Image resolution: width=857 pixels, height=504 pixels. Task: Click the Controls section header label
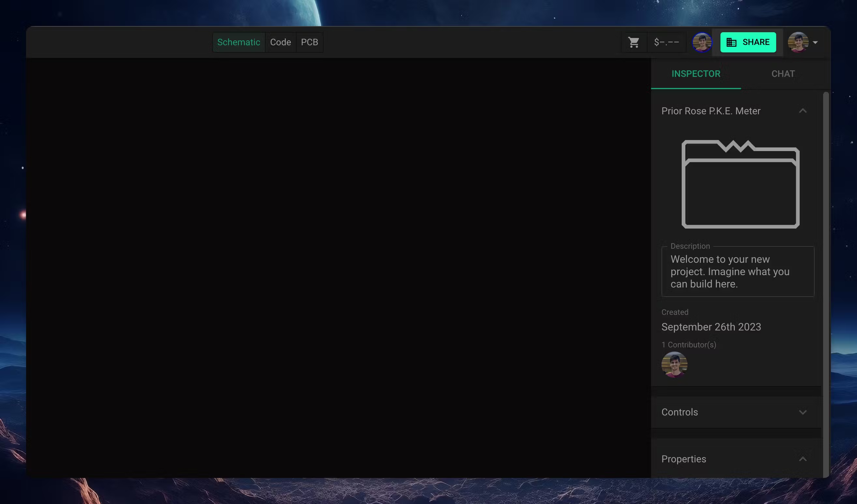(679, 412)
